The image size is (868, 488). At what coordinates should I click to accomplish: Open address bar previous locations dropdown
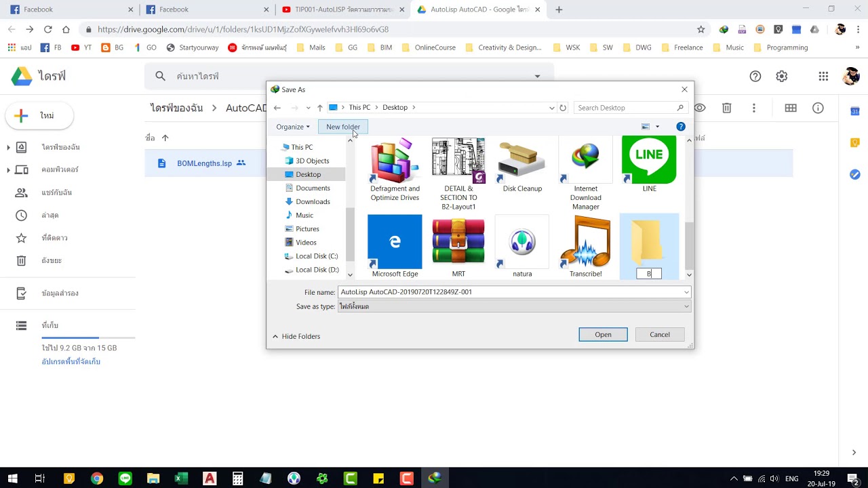[552, 108]
